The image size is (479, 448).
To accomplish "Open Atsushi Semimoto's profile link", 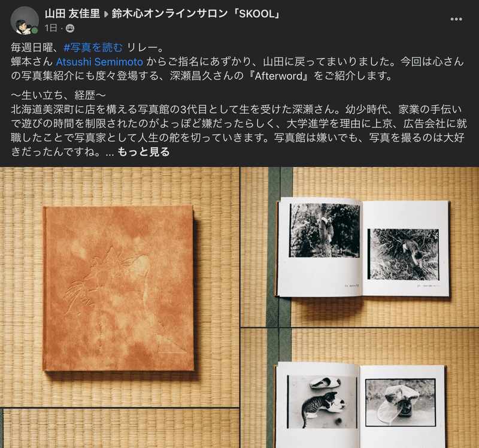I will [99, 62].
